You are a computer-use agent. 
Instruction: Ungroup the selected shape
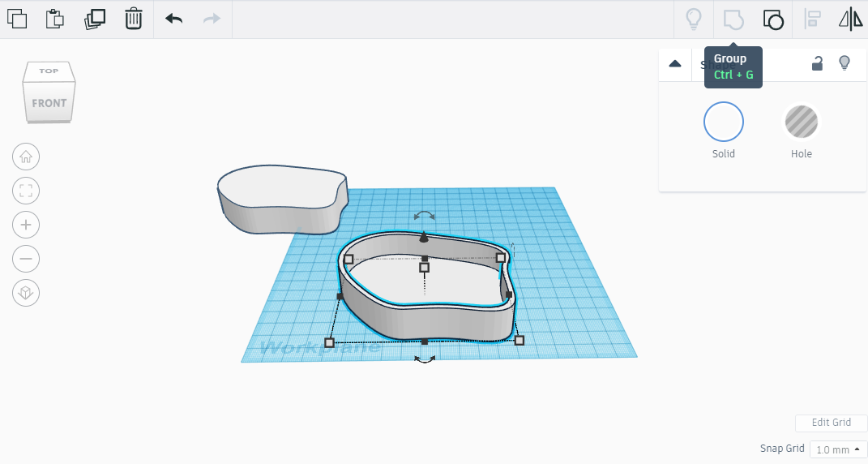[x=773, y=19]
